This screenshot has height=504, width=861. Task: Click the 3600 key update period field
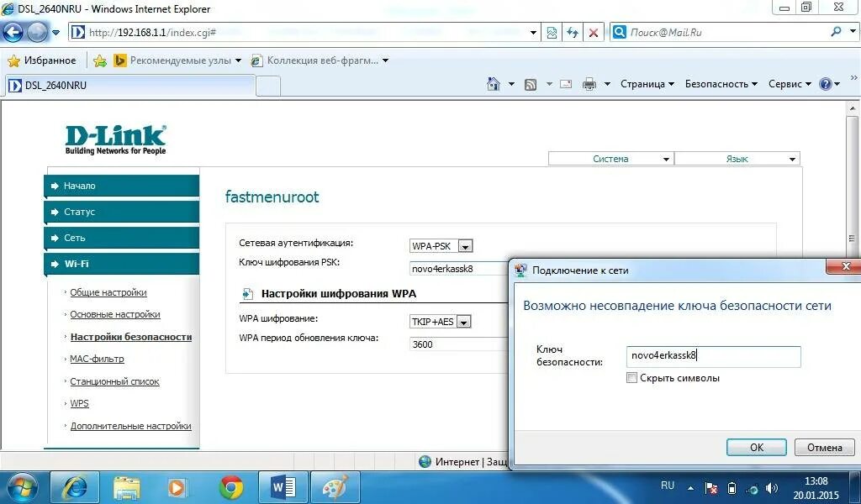pyautogui.click(x=458, y=344)
